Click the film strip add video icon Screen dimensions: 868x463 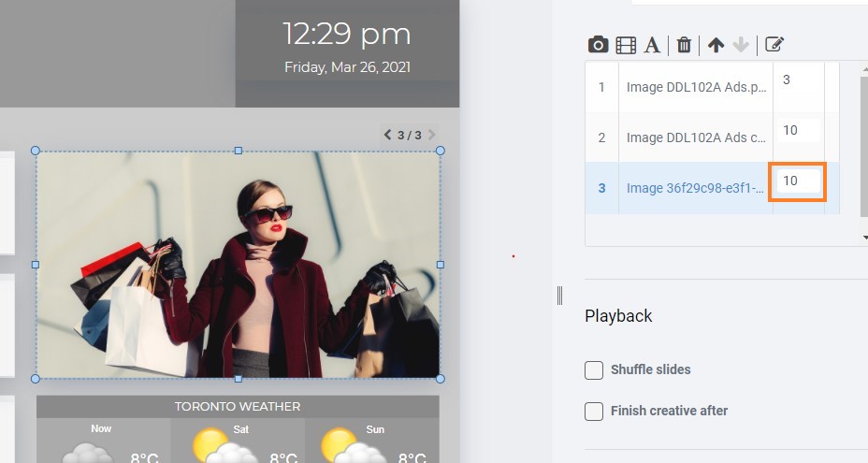[626, 45]
